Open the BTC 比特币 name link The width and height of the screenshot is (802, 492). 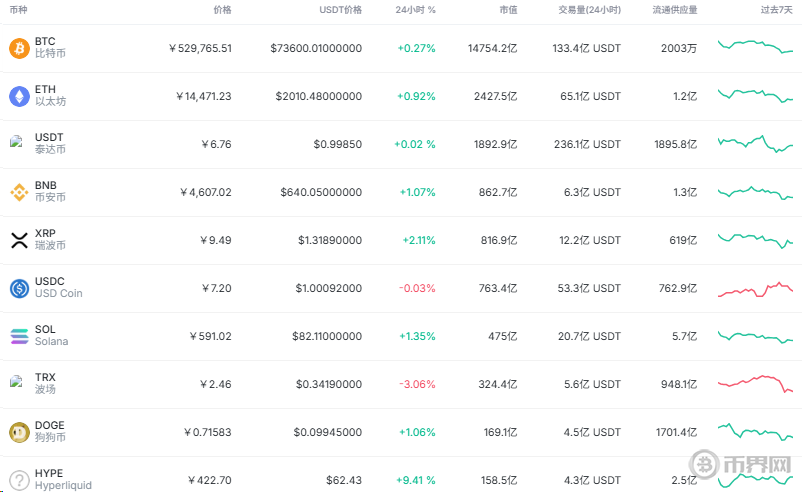pos(50,47)
